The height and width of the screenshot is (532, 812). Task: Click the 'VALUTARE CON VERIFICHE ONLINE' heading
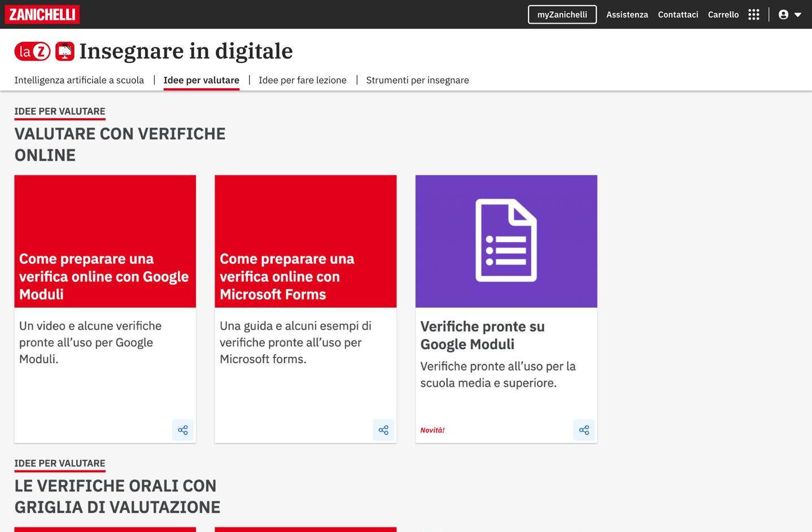(120, 145)
